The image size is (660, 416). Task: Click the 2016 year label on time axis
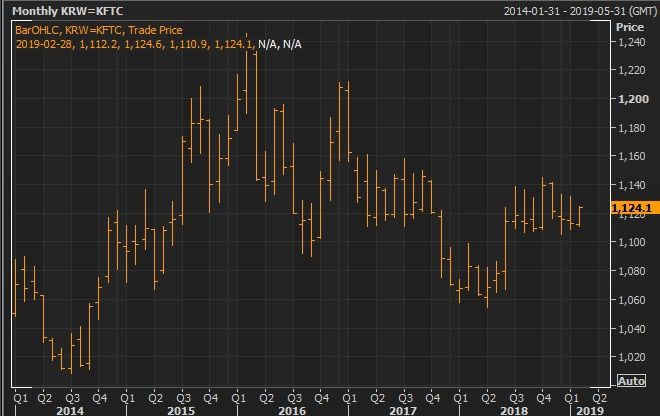pyautogui.click(x=292, y=411)
